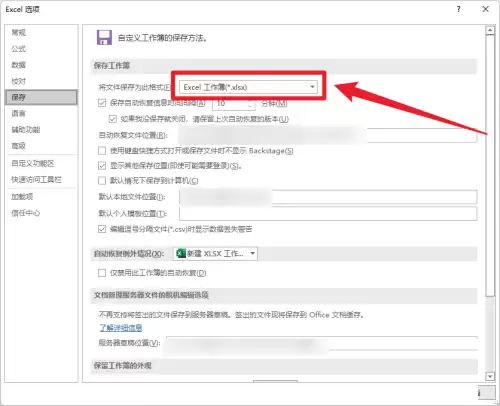Enable save to computer by default

click(x=102, y=181)
